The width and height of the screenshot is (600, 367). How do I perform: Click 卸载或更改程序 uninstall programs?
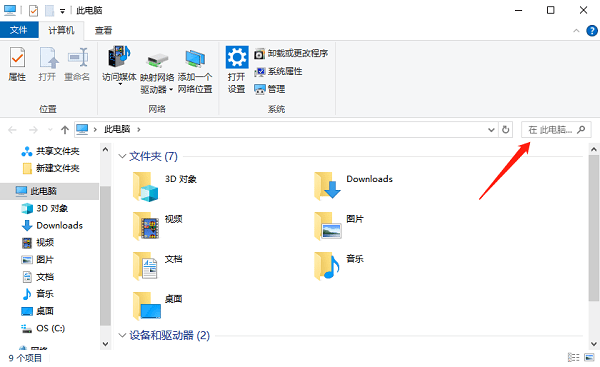pos(291,54)
